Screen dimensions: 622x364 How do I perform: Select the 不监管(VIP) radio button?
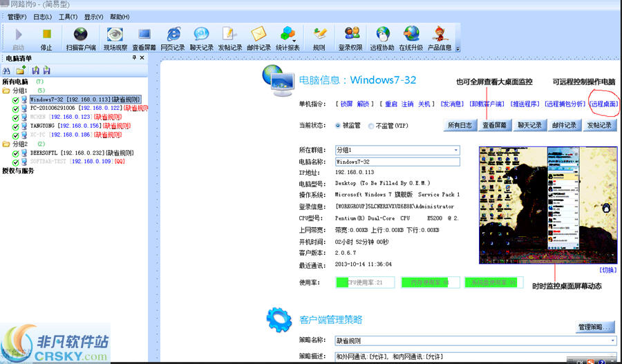coord(371,126)
